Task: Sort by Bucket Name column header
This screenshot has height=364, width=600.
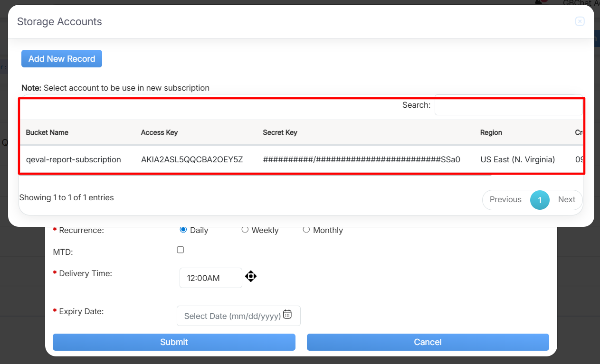Action: [x=47, y=132]
